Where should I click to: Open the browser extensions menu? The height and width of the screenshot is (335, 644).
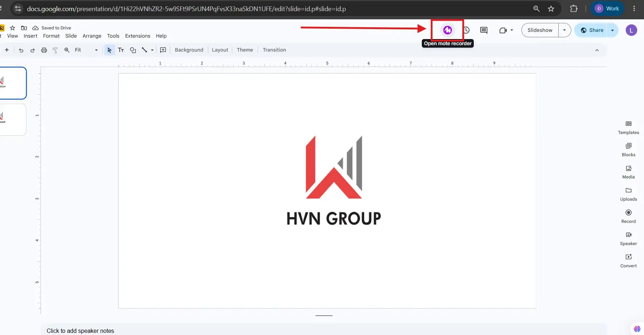pyautogui.click(x=574, y=9)
